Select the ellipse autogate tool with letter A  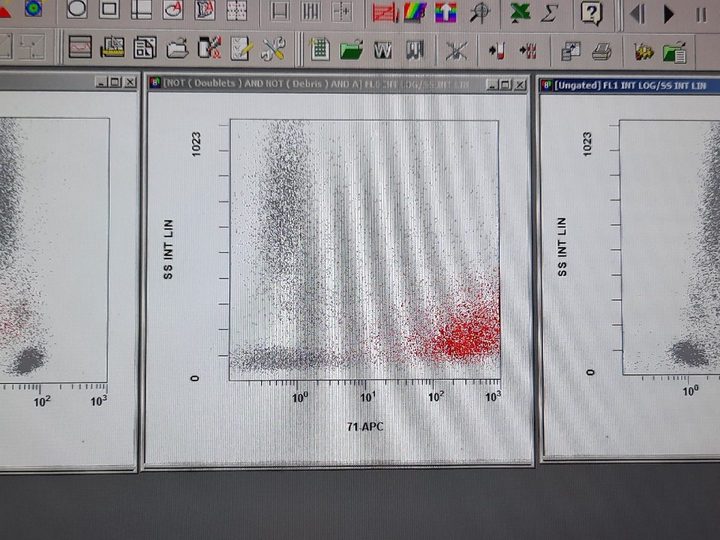coord(173,10)
